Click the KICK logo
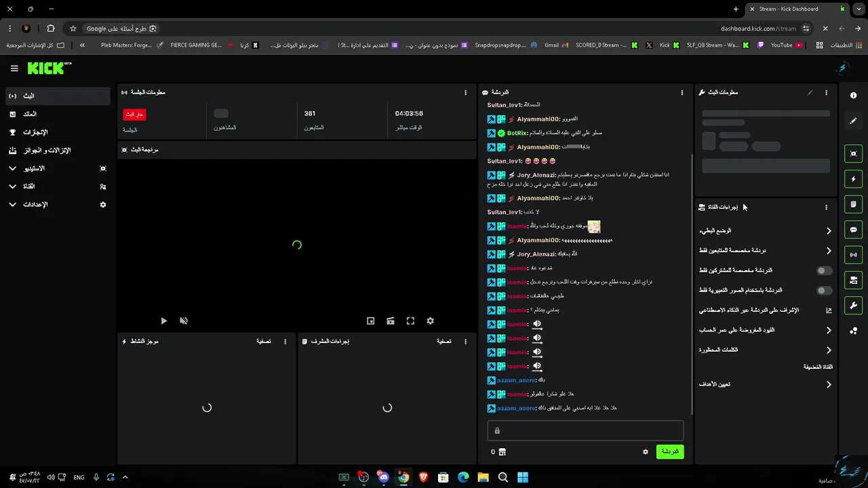Image resolution: width=868 pixels, height=488 pixels. tap(49, 68)
